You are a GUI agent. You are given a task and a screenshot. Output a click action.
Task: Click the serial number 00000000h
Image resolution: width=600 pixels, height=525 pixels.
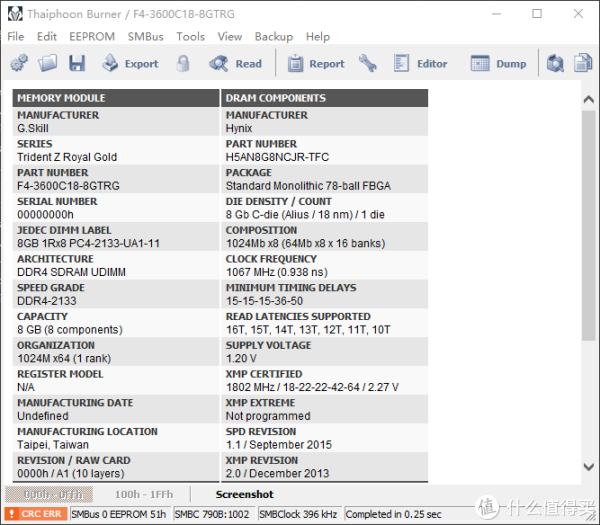45,214
